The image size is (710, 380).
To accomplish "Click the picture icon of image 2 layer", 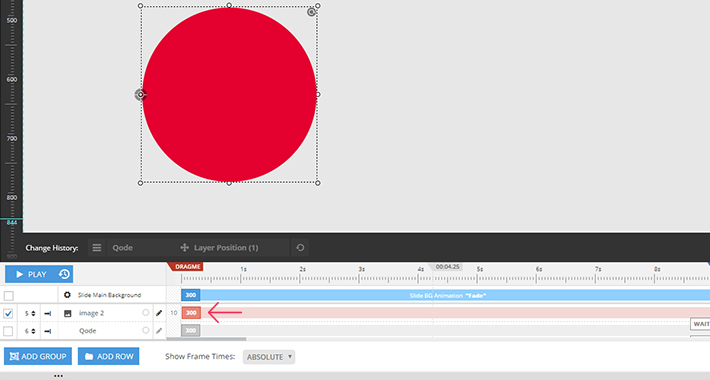I will pos(67,313).
